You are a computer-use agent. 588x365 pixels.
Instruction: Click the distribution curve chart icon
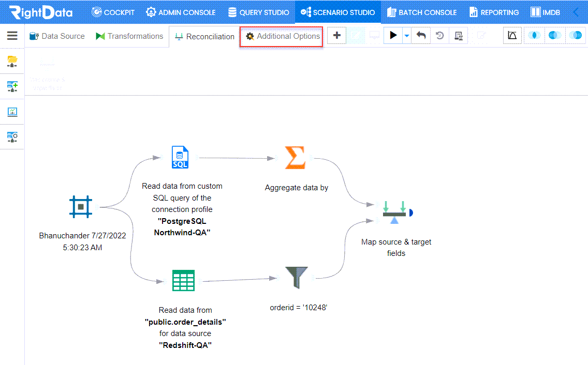tap(512, 36)
